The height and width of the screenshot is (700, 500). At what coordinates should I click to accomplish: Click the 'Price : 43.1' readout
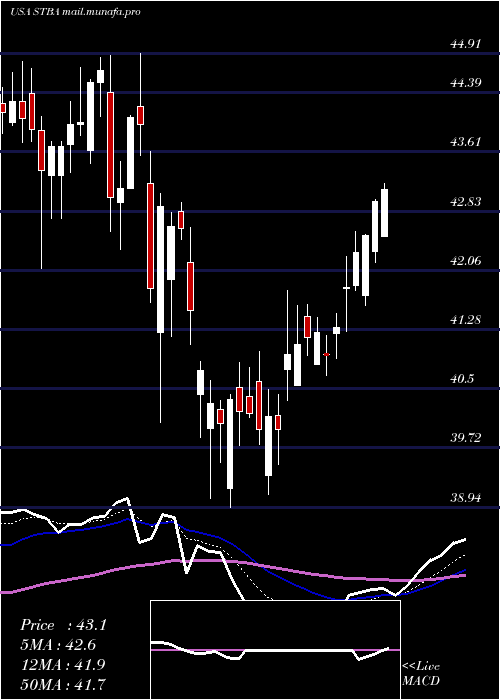(63, 625)
